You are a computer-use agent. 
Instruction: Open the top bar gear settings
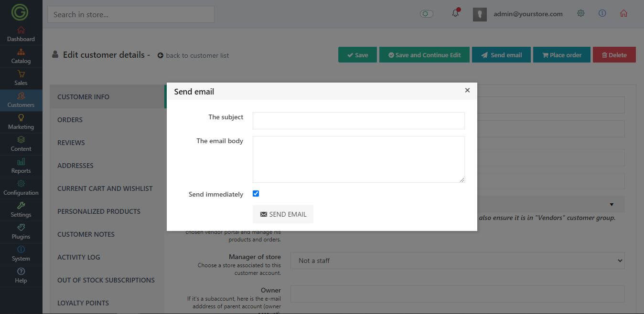581,13
